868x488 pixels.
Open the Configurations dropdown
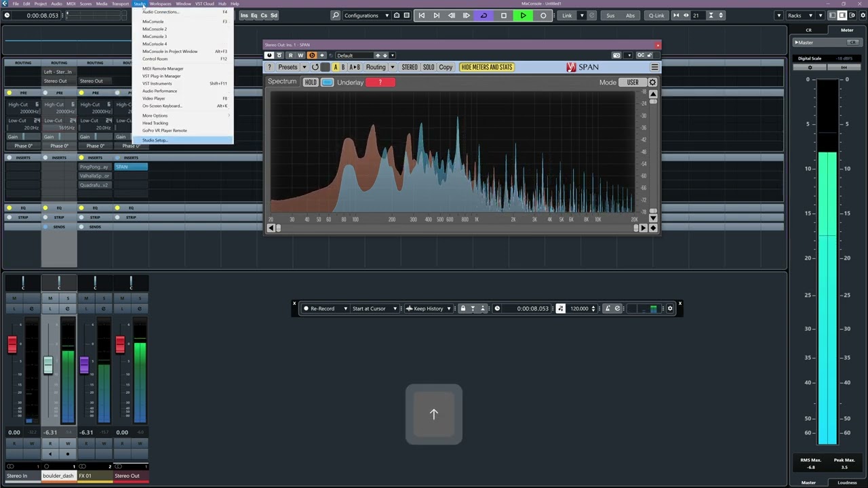(366, 15)
